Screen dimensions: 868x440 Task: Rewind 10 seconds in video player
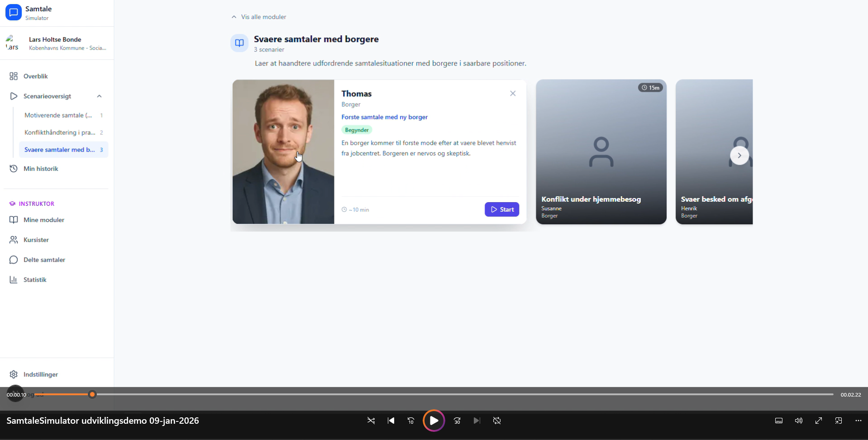tap(411, 421)
